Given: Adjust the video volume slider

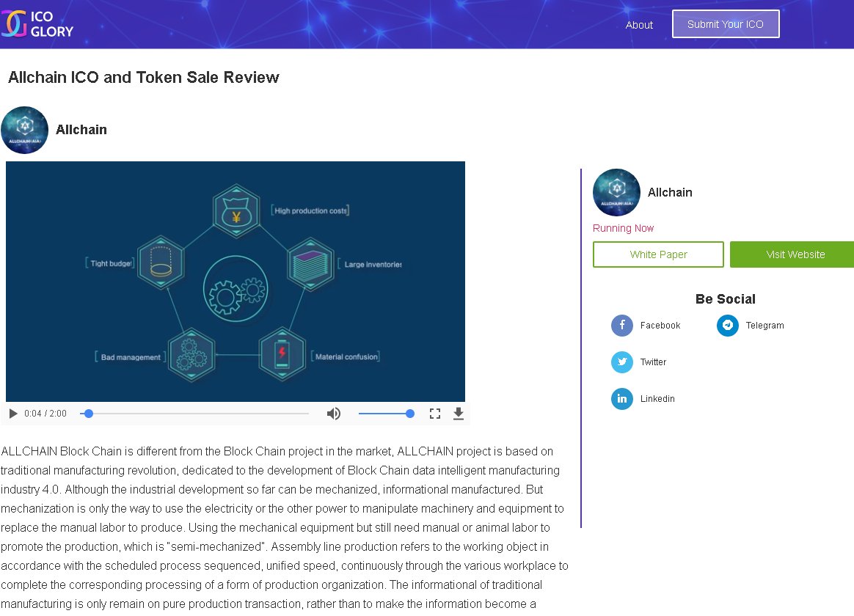Looking at the screenshot, I should (386, 414).
